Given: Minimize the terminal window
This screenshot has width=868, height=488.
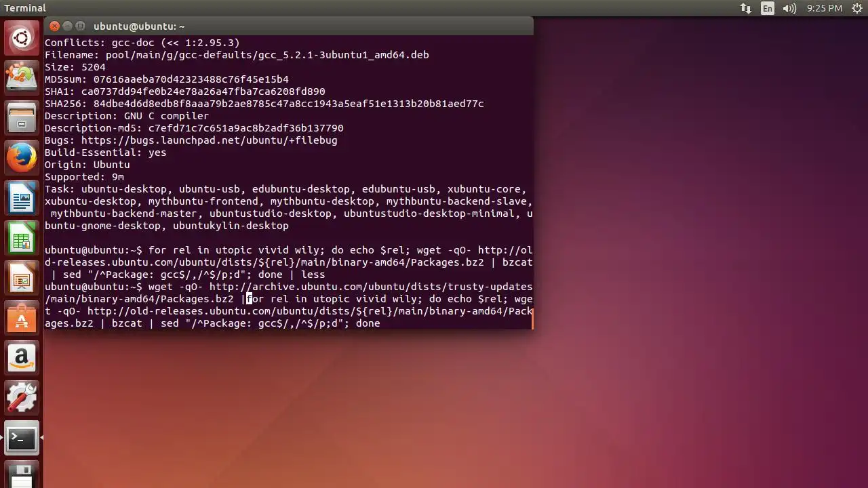Looking at the screenshot, I should (x=68, y=26).
